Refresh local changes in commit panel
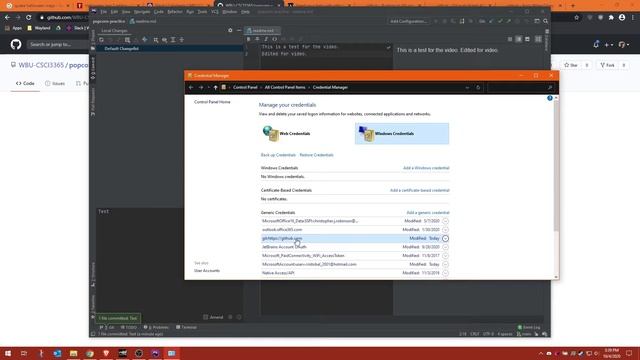Viewport: 640px width, 360px height. [101, 40]
